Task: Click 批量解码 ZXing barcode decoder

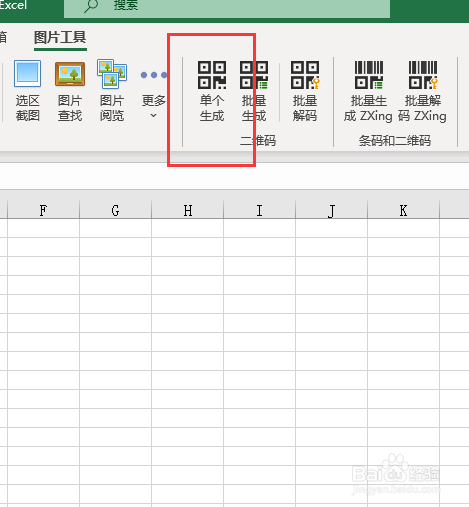Action: coord(422,91)
